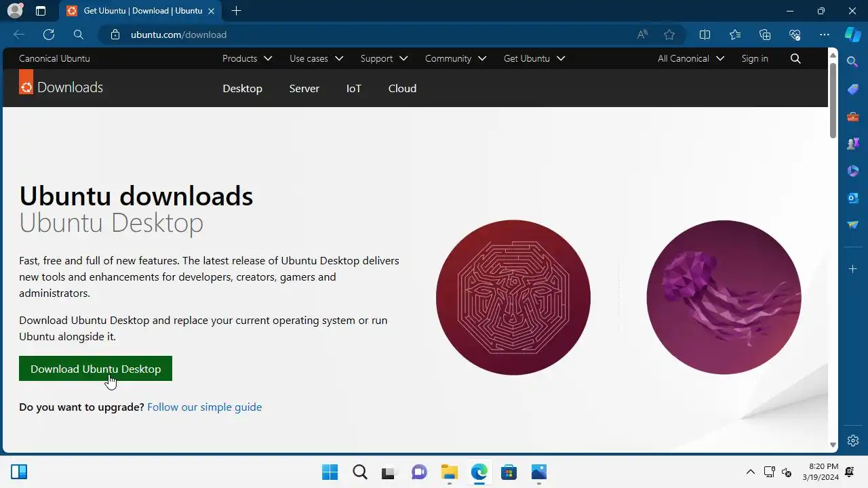The width and height of the screenshot is (868, 488).
Task: Click the Download Ubuntu Desktop button
Action: pos(96,369)
